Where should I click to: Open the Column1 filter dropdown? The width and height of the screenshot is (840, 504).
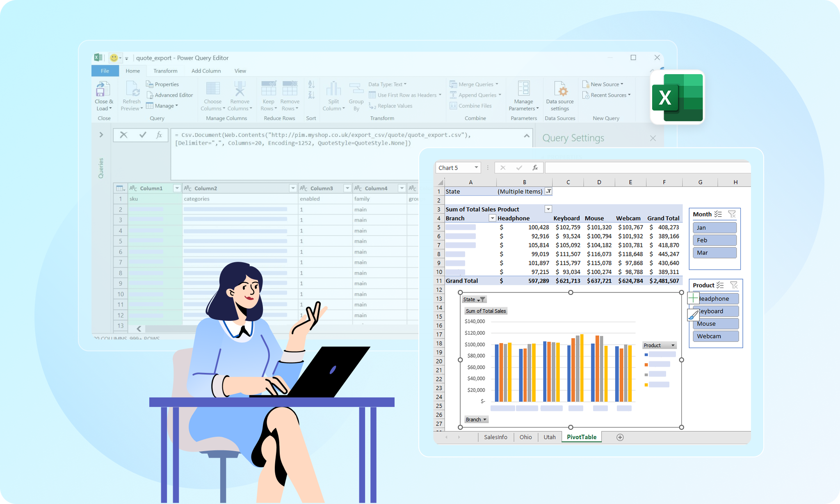(x=177, y=188)
